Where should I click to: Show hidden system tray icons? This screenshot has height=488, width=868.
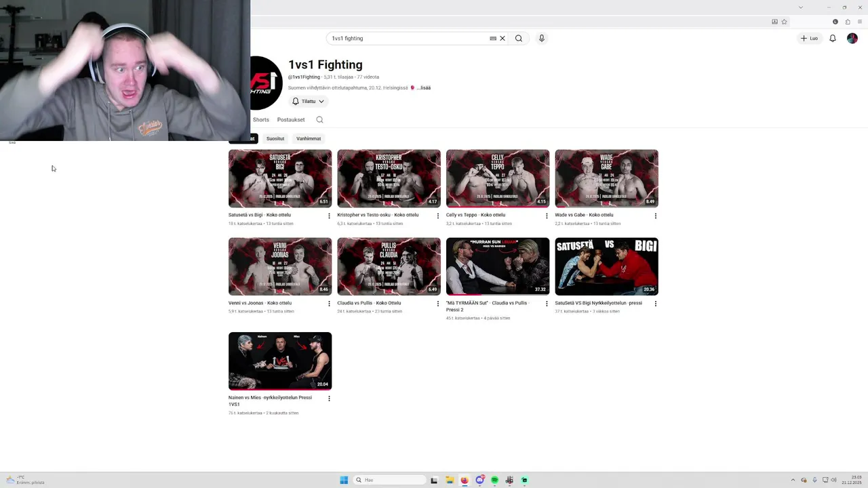tap(793, 480)
